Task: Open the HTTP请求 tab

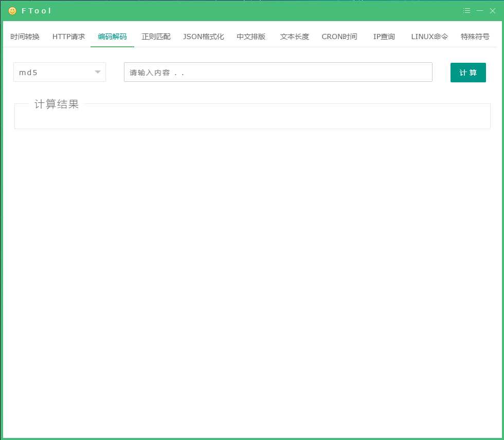Action: pos(68,37)
